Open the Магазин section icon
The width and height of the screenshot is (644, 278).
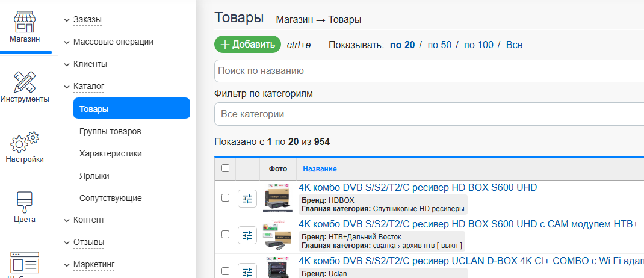click(25, 21)
